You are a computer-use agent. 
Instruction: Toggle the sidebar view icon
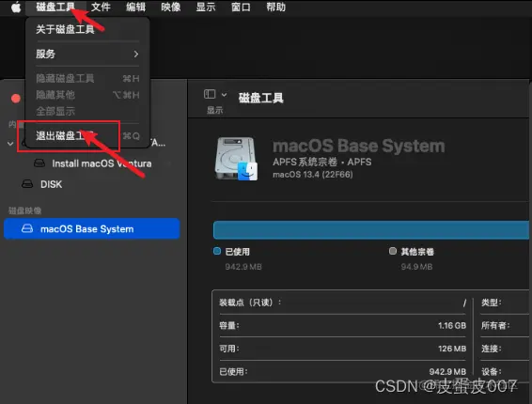pyautogui.click(x=210, y=94)
